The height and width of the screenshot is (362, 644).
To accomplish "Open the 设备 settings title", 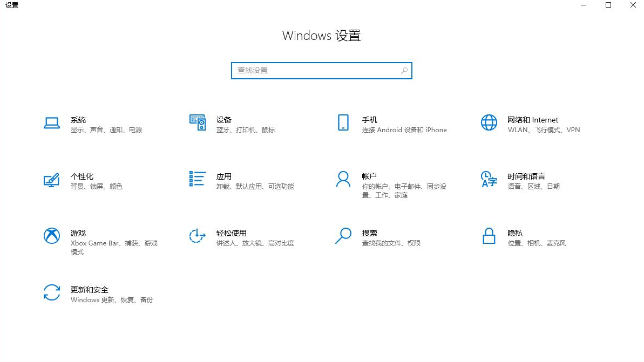I will pos(224,120).
